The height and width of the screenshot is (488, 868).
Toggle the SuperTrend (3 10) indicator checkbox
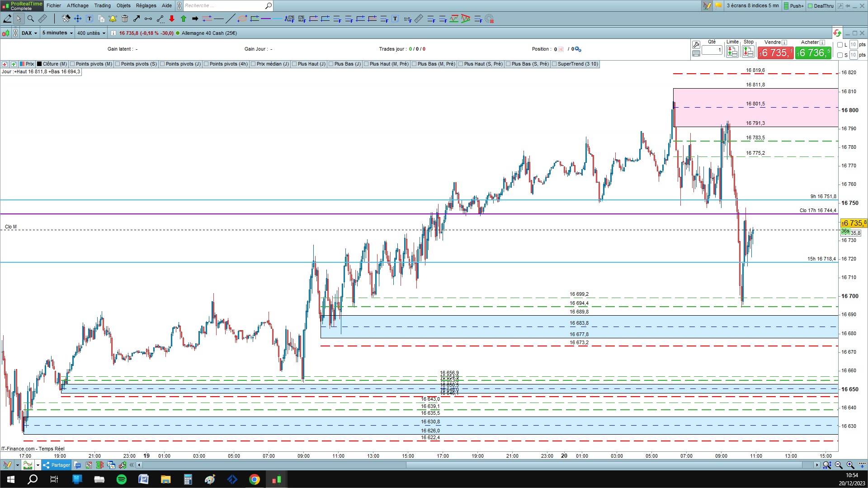tap(554, 64)
